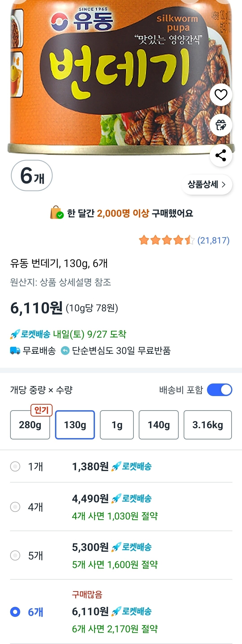This screenshot has height=644, width=242.
Task: Tap the free shipping truck icon
Action: [x=15, y=351]
